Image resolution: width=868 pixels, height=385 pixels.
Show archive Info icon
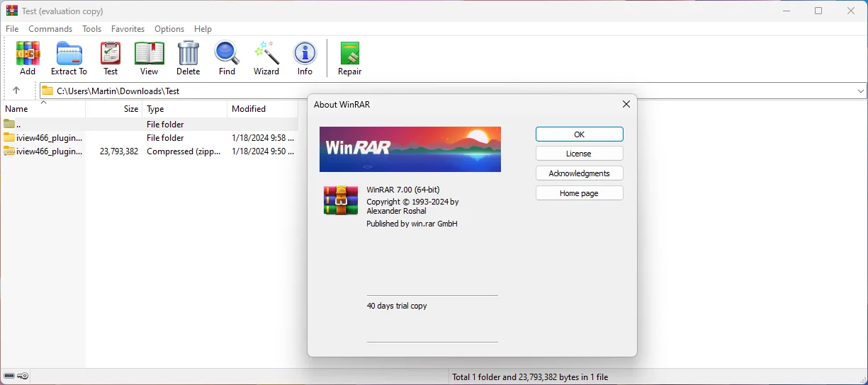[x=305, y=58]
